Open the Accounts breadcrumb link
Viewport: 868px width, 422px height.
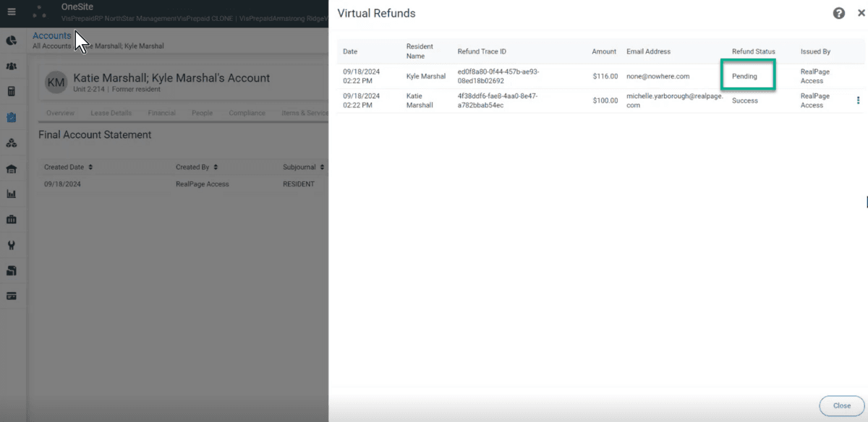pos(52,35)
